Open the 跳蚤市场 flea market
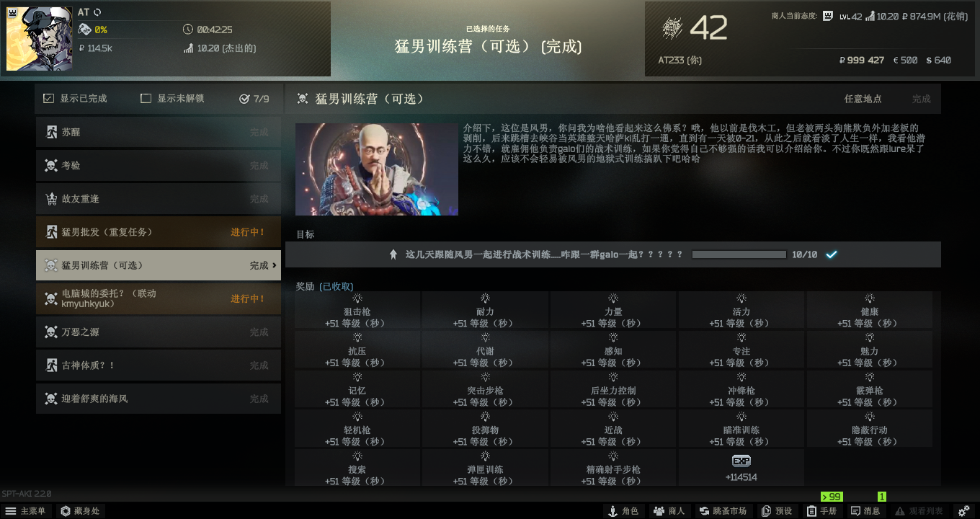Screen dimensions: 980x519 (x=723, y=510)
